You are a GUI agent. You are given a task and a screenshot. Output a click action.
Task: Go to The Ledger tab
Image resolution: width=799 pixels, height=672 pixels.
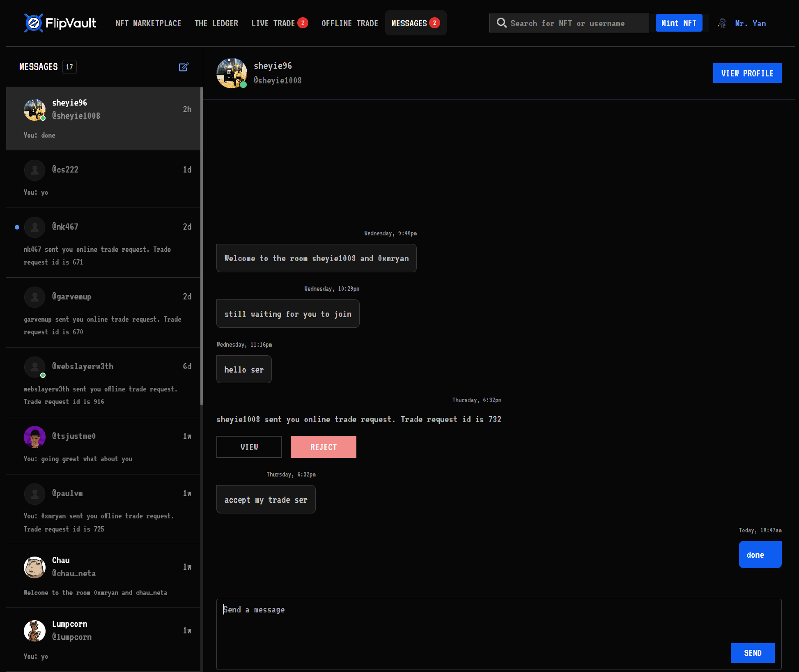tap(216, 23)
